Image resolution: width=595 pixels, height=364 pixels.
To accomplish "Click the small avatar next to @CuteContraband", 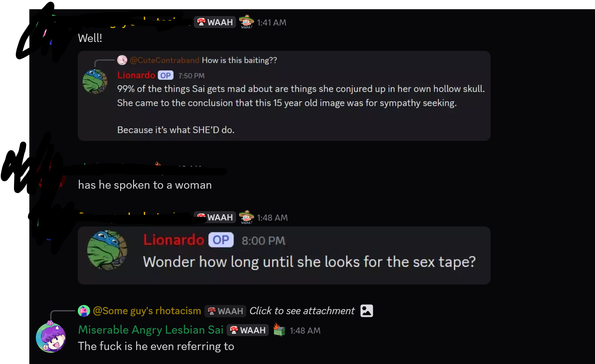I will pos(122,60).
